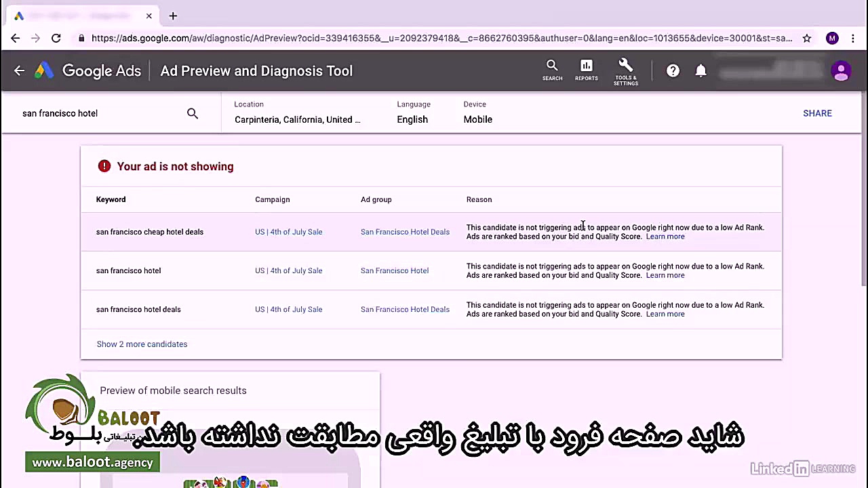
Task: Click the SHARE button
Action: tap(817, 113)
